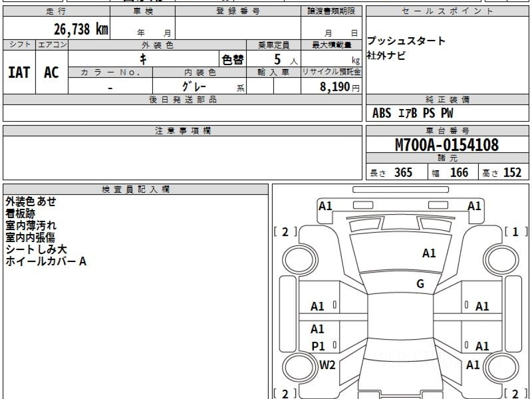The height and width of the screenshot is (399, 532).
Task: Click the 後日発送部品 header
Action: pyautogui.click(x=183, y=100)
